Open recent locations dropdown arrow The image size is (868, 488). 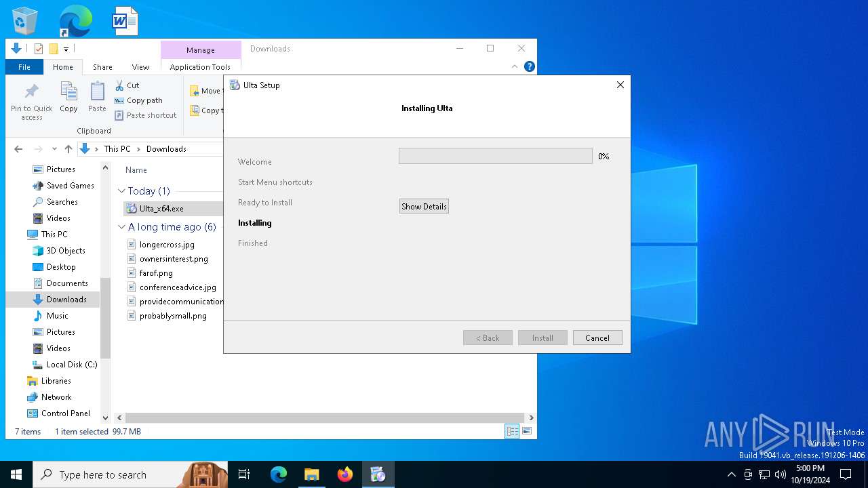pyautogui.click(x=54, y=149)
